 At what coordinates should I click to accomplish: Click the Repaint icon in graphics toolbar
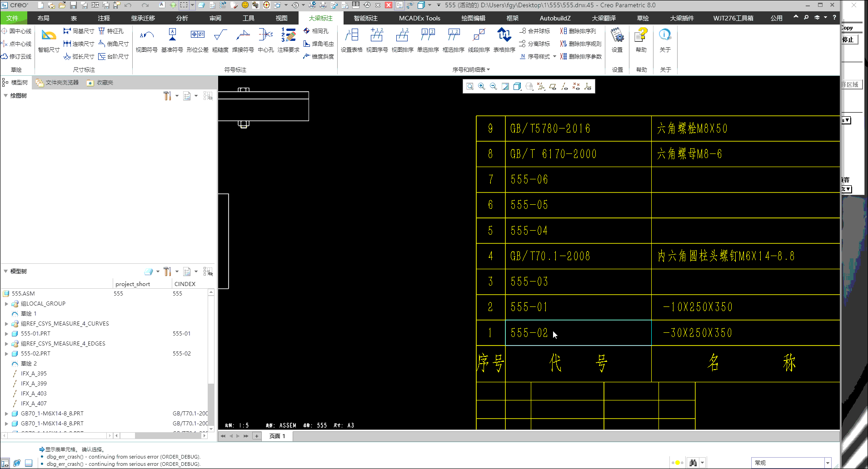coord(505,86)
